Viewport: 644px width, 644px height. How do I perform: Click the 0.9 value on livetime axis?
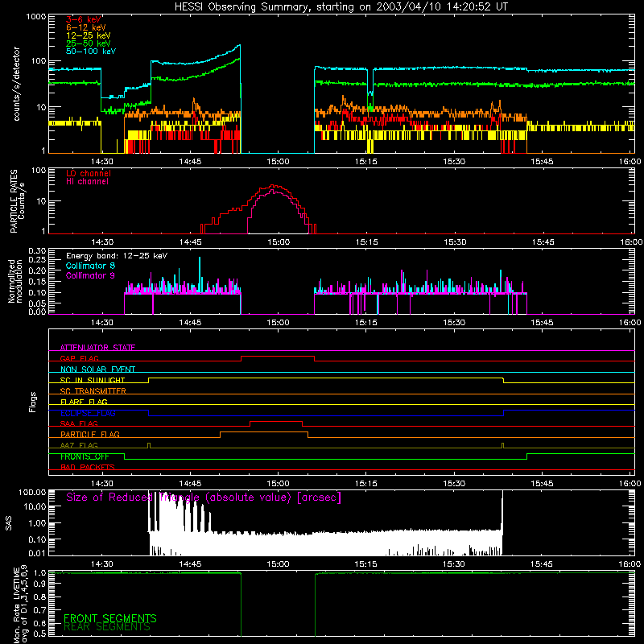click(x=39, y=583)
